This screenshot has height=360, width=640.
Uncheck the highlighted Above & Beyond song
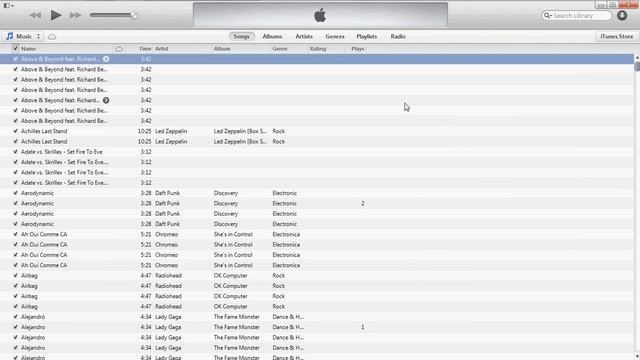coord(16,59)
